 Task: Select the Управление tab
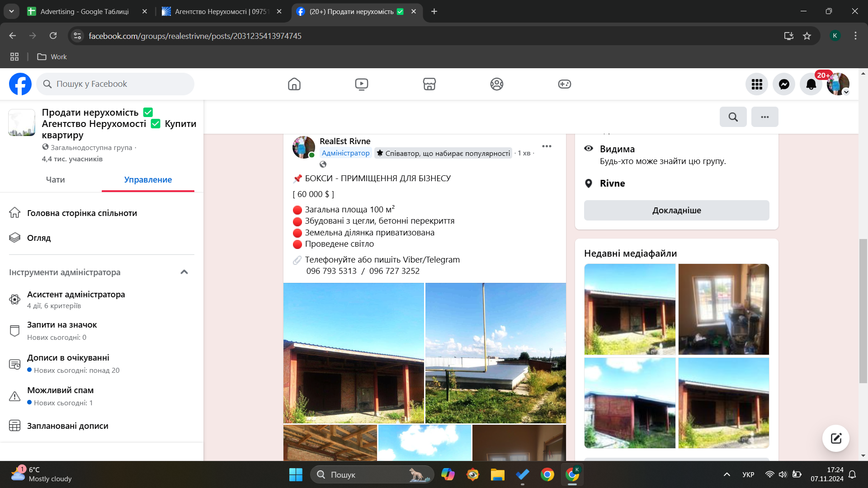[x=148, y=180]
